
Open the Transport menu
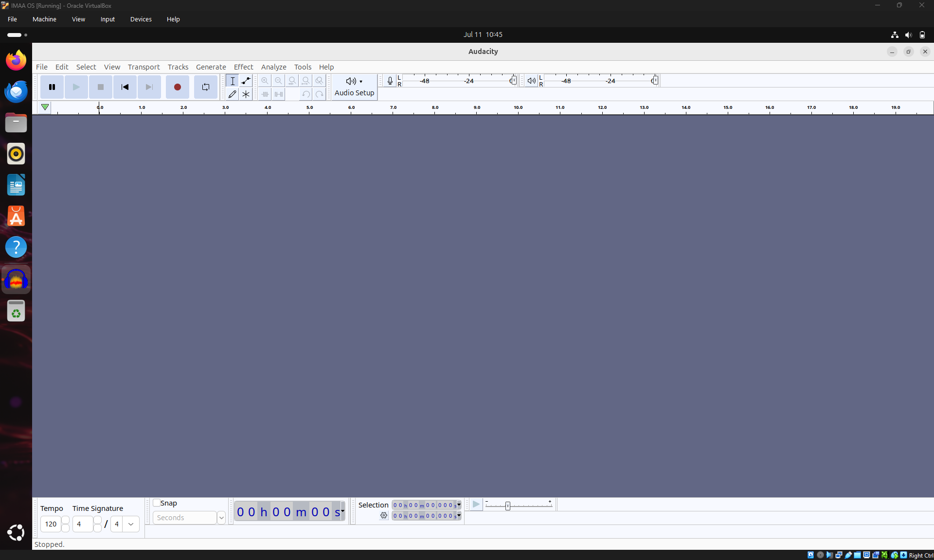(x=144, y=67)
